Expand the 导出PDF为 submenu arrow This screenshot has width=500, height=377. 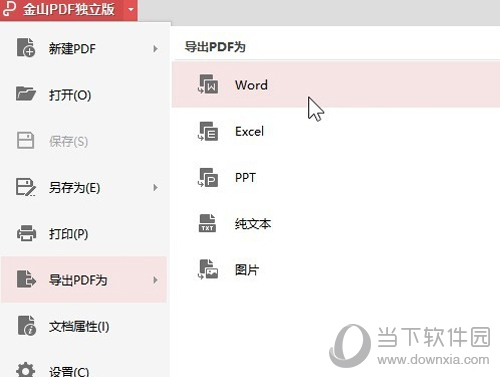pos(155,280)
